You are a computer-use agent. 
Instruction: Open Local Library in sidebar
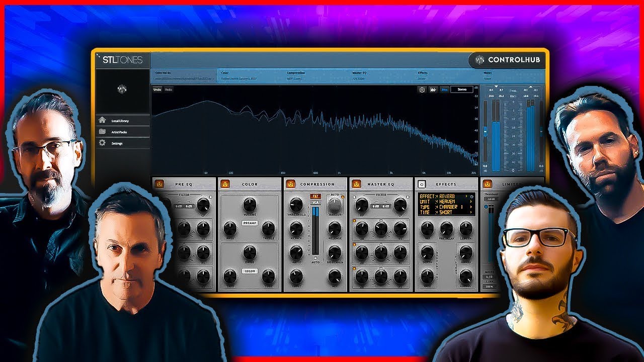tap(123, 121)
